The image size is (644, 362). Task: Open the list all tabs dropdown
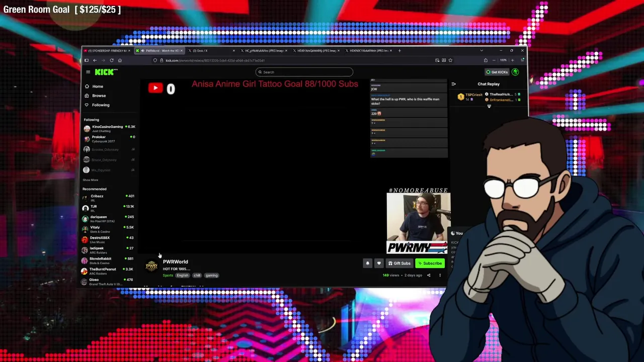click(481, 50)
